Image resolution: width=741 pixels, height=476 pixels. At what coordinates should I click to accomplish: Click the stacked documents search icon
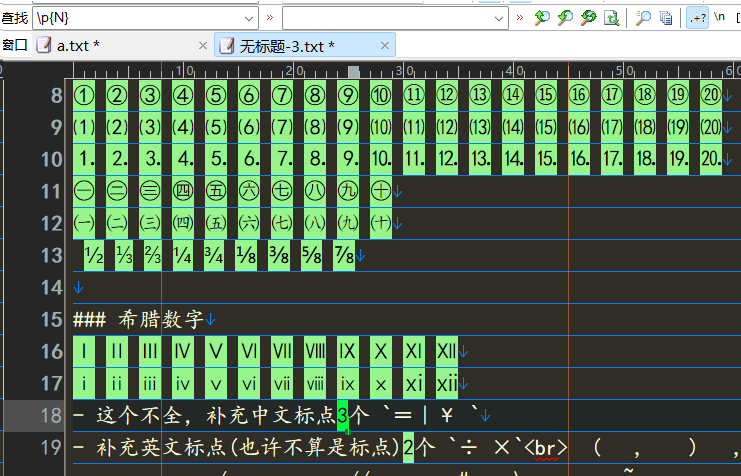665,18
